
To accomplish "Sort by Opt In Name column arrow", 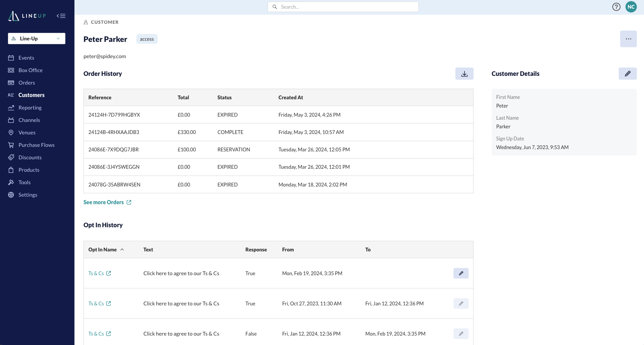I will tap(122, 250).
